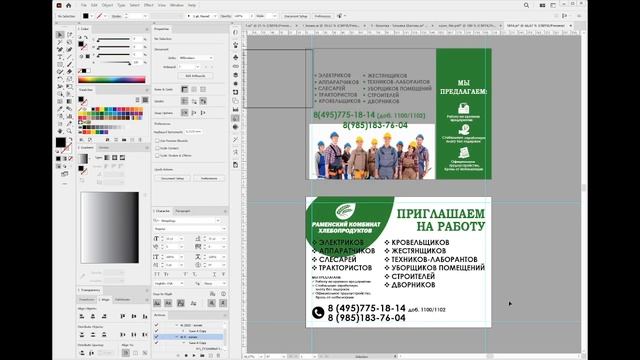Delete selection in Actions panel

218,356
